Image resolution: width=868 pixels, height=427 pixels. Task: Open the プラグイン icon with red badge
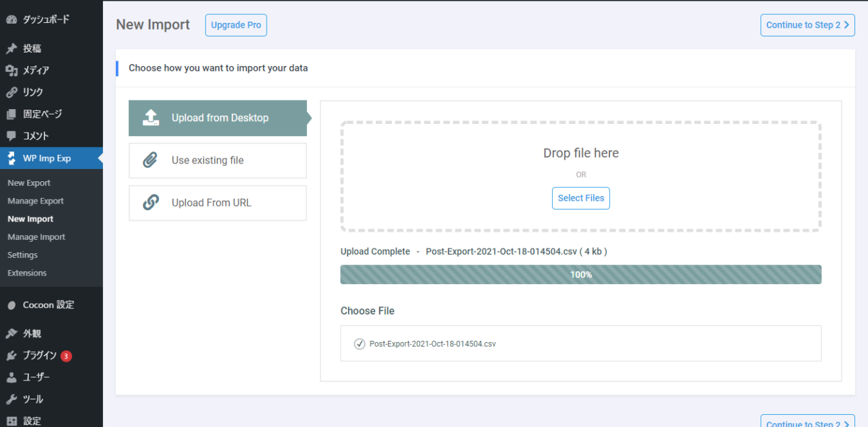(11, 355)
